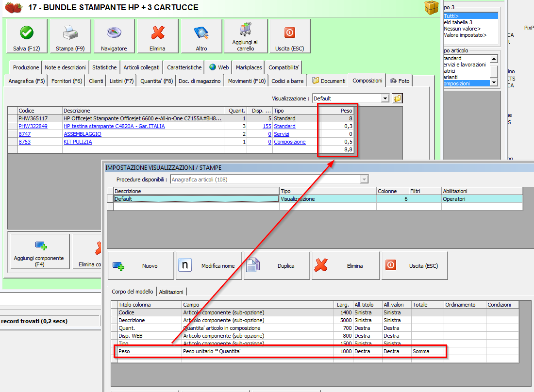Open the Visualizzazione Default dropdown
Screen dimensions: 534x392
pyautogui.click(x=385, y=98)
